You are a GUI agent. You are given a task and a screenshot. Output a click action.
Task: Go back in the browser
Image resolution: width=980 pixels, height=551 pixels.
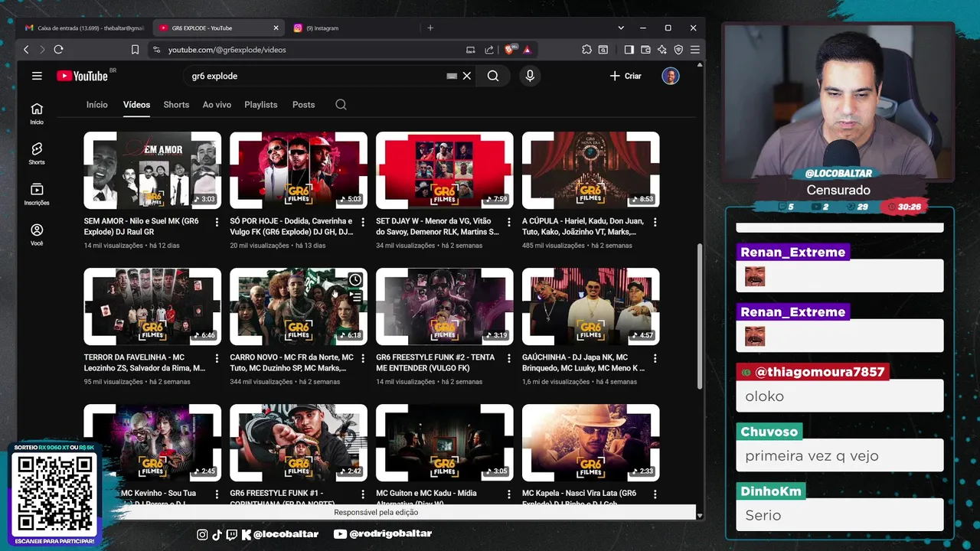[26, 50]
